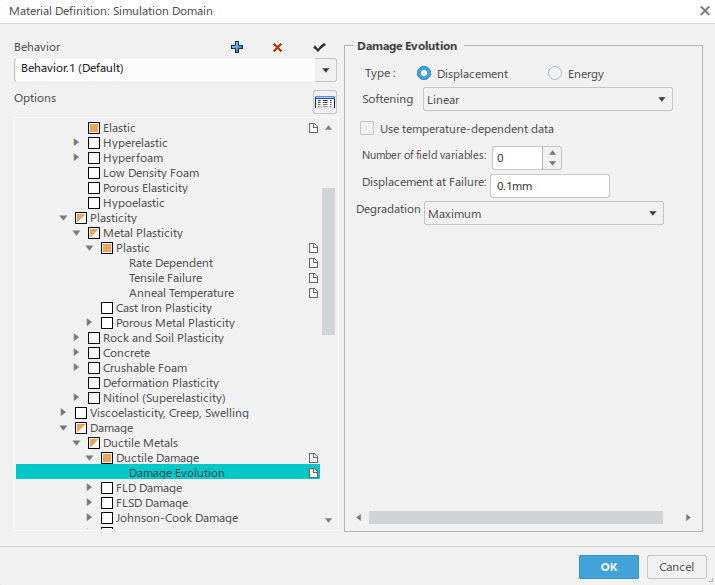Collapse the Ductile Metals node
Screen dimensions: 715x585
[x=76, y=443]
